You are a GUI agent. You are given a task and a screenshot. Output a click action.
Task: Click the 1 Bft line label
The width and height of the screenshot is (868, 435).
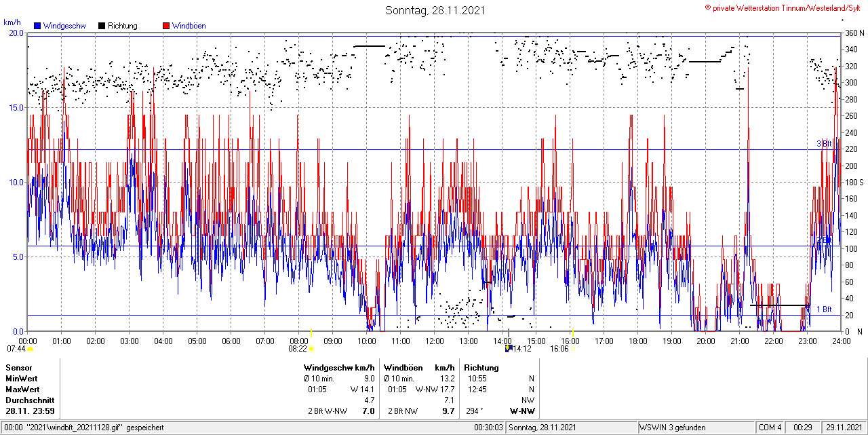823,309
